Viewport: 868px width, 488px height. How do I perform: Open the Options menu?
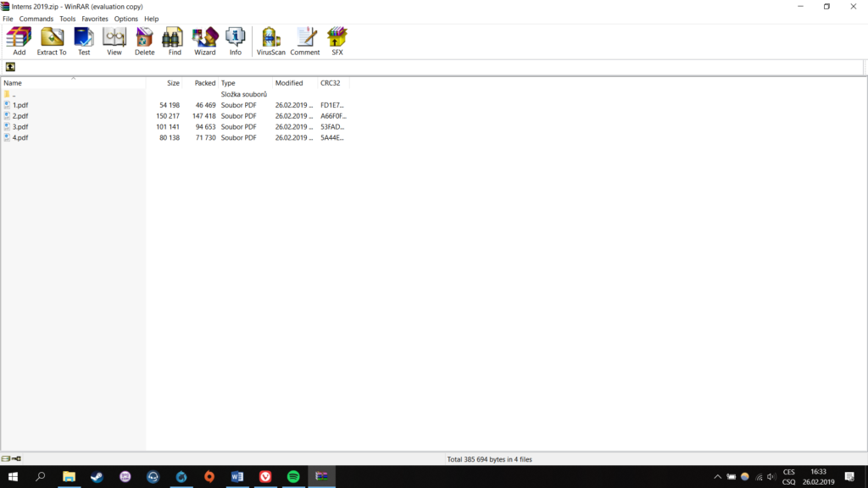(x=125, y=19)
